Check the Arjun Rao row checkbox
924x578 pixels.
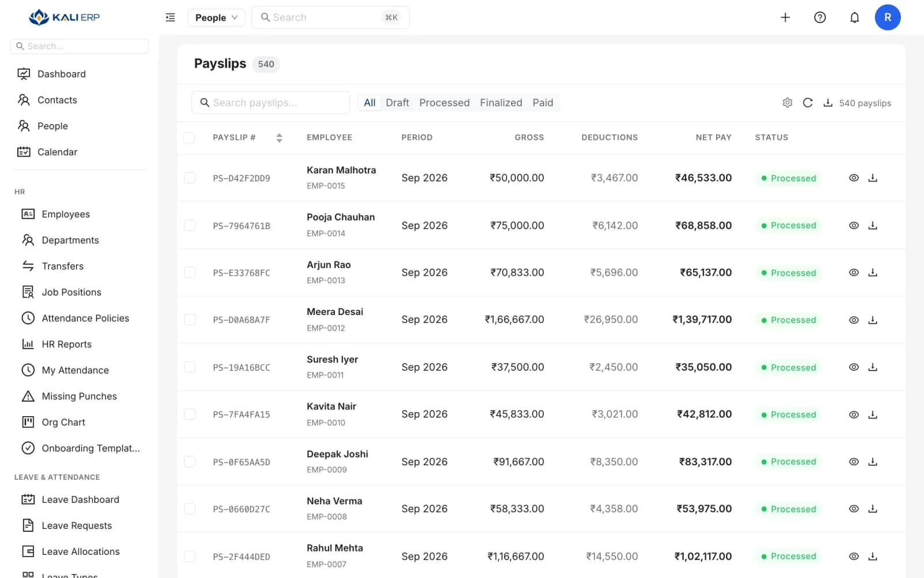(189, 273)
